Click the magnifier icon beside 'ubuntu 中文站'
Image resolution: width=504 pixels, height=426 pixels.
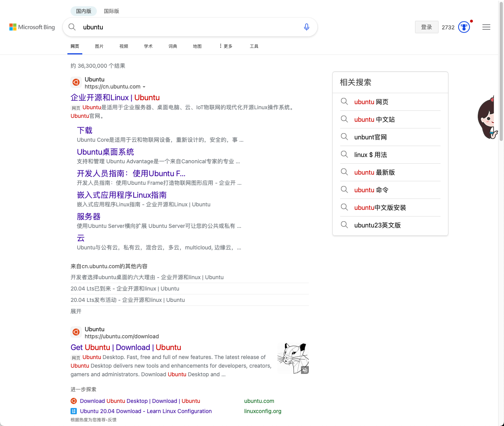tap(344, 119)
